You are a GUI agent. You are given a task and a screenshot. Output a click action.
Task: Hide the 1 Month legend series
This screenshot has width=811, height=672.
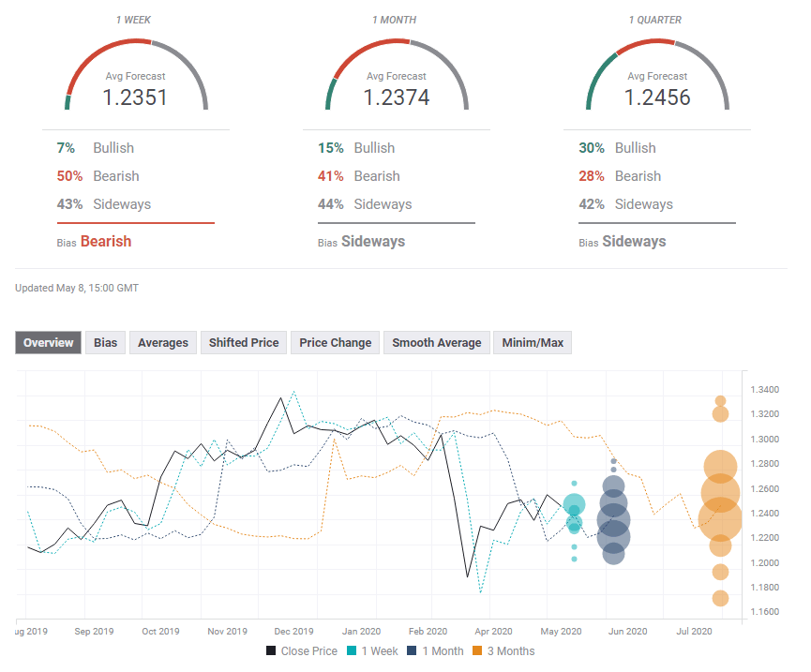pyautogui.click(x=436, y=651)
